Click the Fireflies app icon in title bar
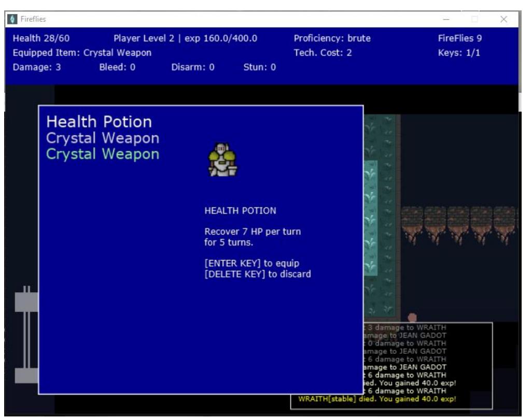 (12, 19)
